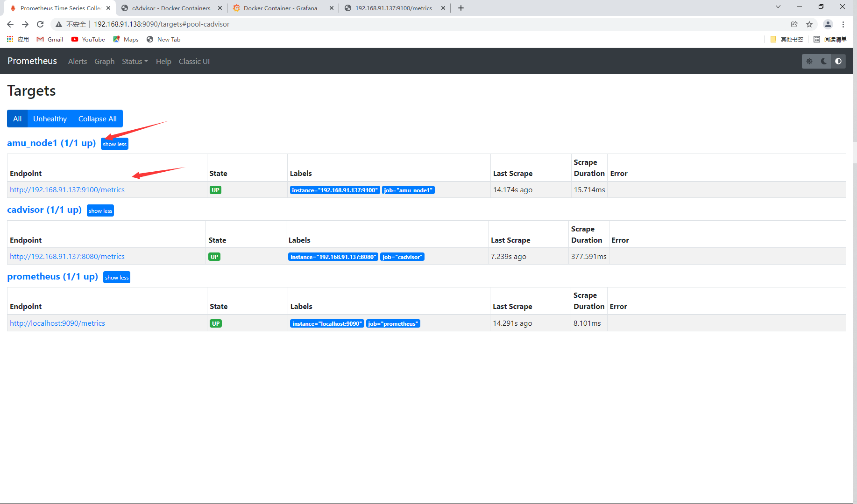Open the 192.168.91.137:9100/metrics endpoint link
The height and width of the screenshot is (504, 857).
pyautogui.click(x=67, y=189)
